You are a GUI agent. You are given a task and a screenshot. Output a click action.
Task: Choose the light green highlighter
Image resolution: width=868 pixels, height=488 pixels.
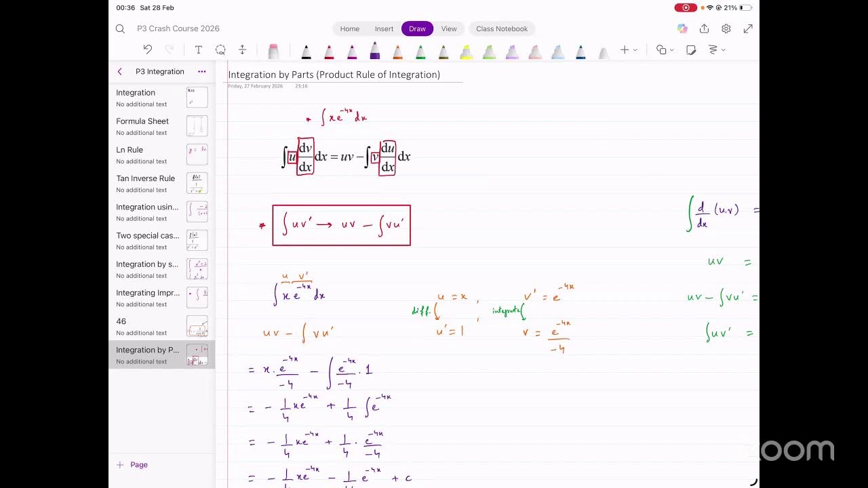(x=489, y=52)
